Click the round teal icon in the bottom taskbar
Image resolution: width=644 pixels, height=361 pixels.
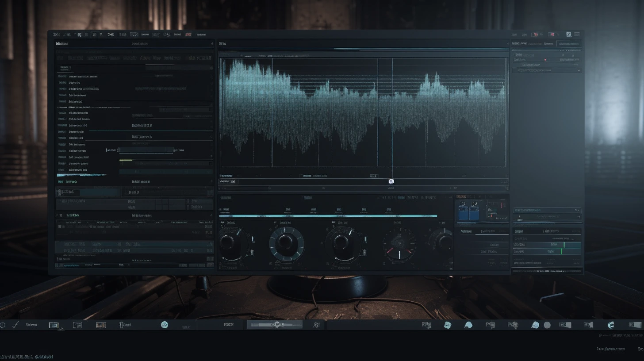pos(165,325)
